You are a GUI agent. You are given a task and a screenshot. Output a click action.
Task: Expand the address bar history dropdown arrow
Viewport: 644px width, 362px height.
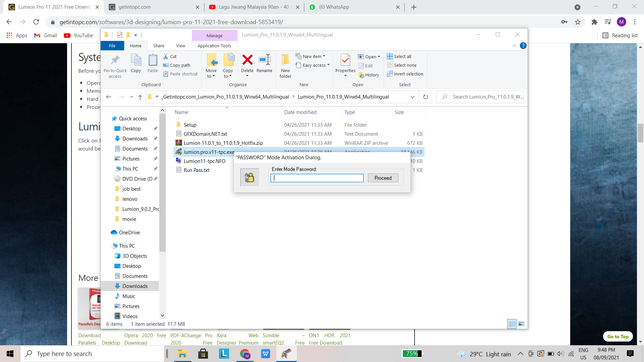[x=412, y=97]
